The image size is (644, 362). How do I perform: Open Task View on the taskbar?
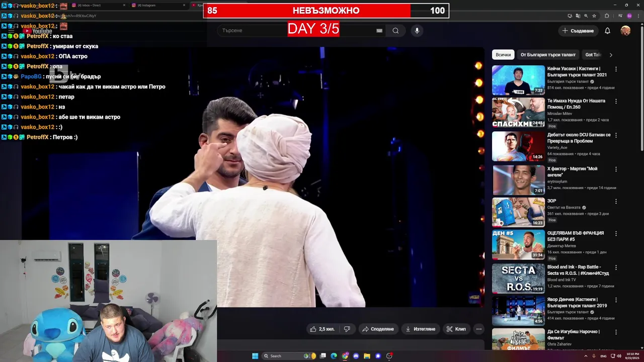point(323,356)
